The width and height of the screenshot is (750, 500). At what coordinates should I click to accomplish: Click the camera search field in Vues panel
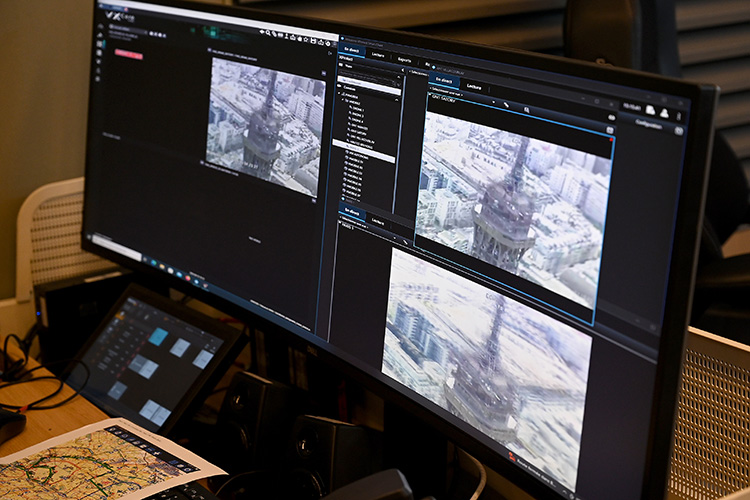368,78
